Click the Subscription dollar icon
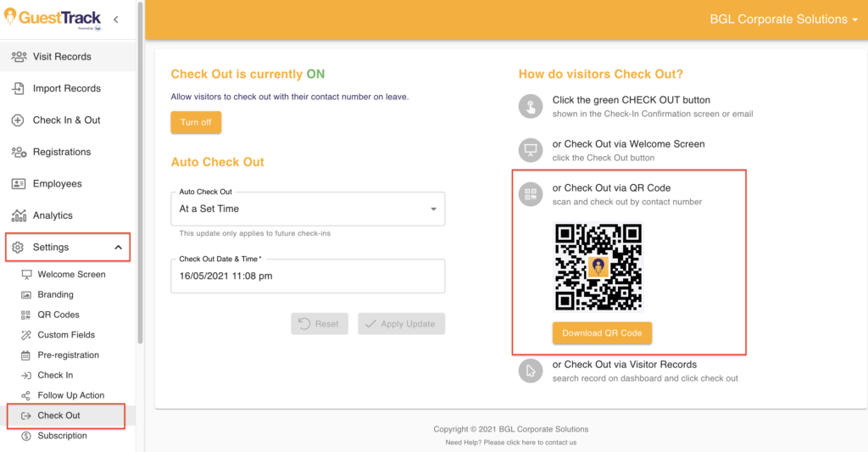868x452 pixels. point(26,436)
